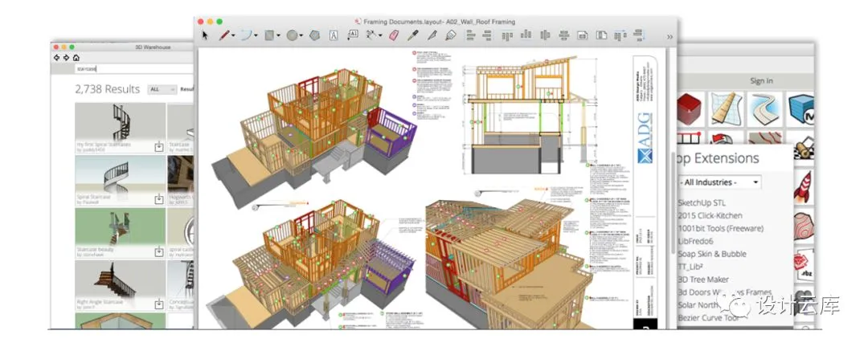Select the Polygon tool
The height and width of the screenshot is (343, 868).
pos(314,35)
